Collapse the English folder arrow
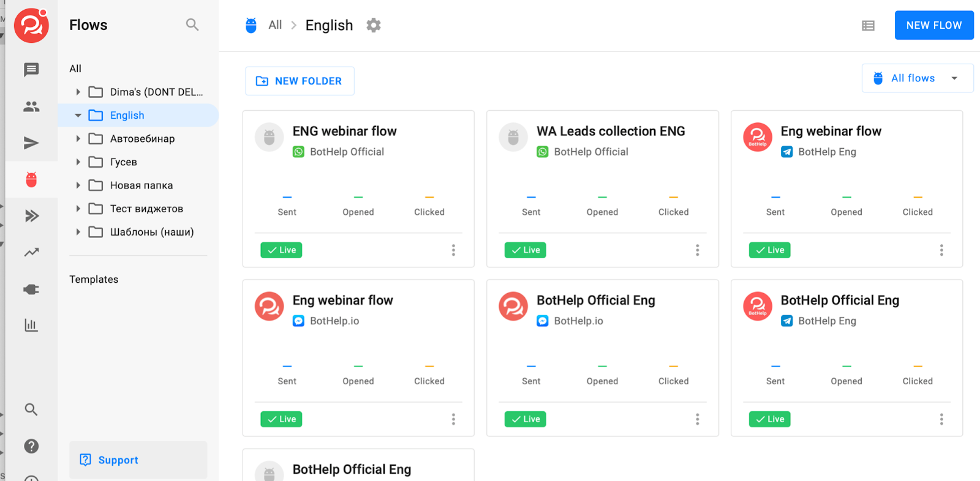 (78, 115)
